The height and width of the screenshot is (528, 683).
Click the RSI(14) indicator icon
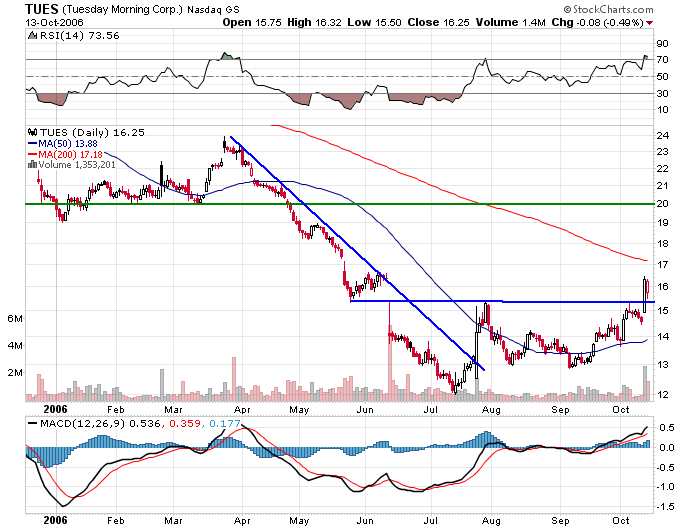pos(33,36)
